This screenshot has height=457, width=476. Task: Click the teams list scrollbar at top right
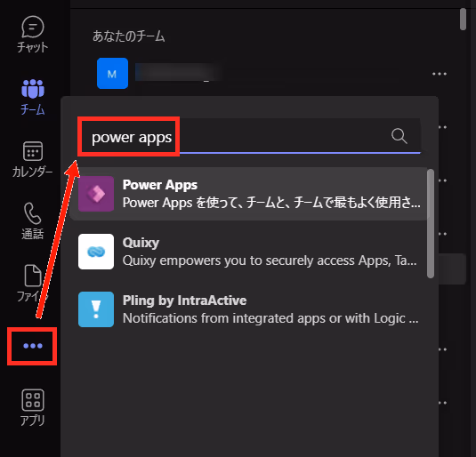pos(463,20)
